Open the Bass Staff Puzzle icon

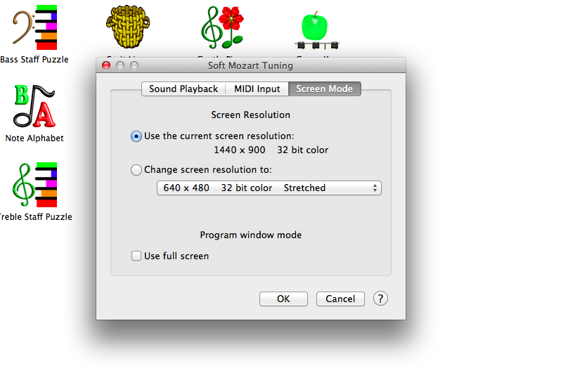(x=34, y=27)
